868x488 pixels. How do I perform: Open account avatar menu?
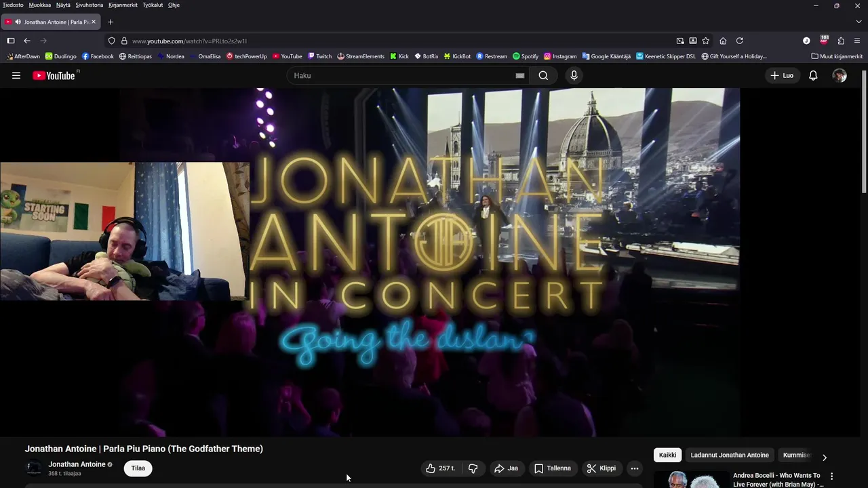click(840, 75)
